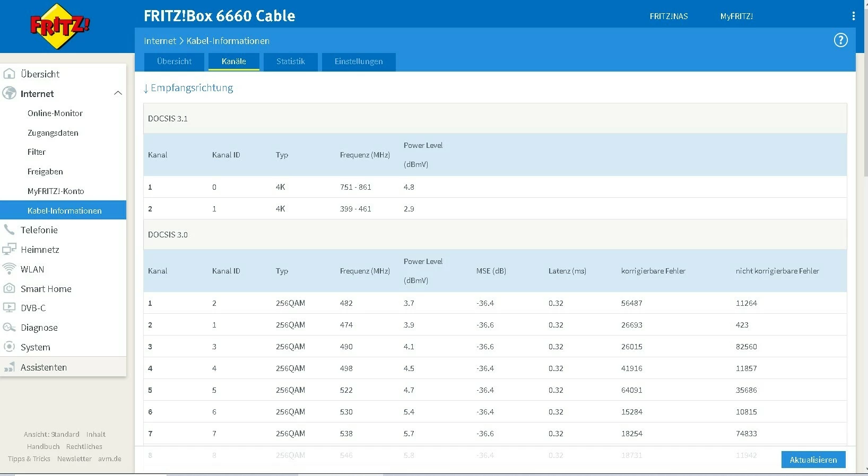
Task: Open the Filter submenu item
Action: click(x=37, y=152)
